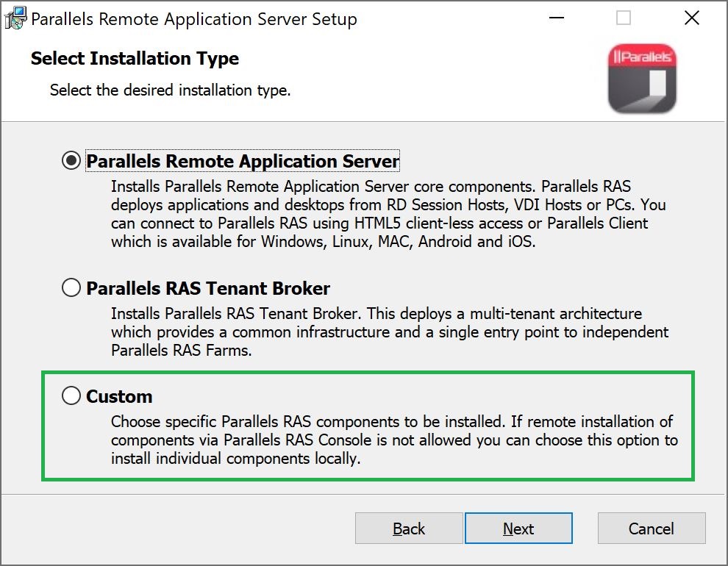Cancel the setup wizard
Image resolution: width=728 pixels, height=566 pixels.
pos(652,528)
